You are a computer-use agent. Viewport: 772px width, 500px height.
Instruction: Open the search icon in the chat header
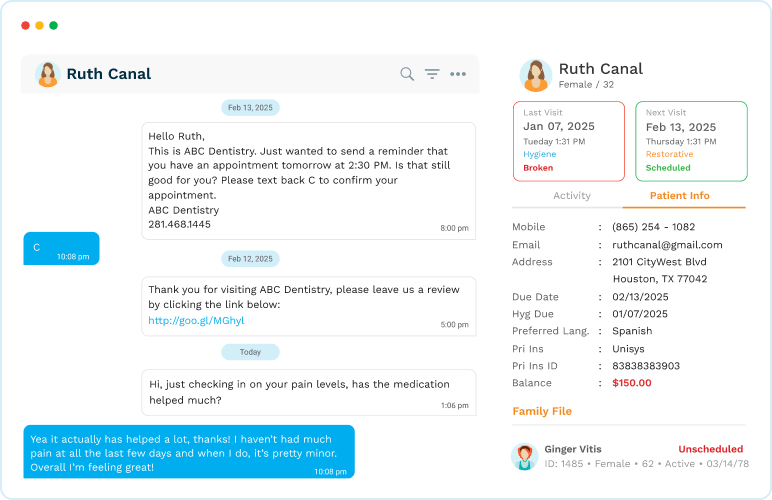coord(407,74)
